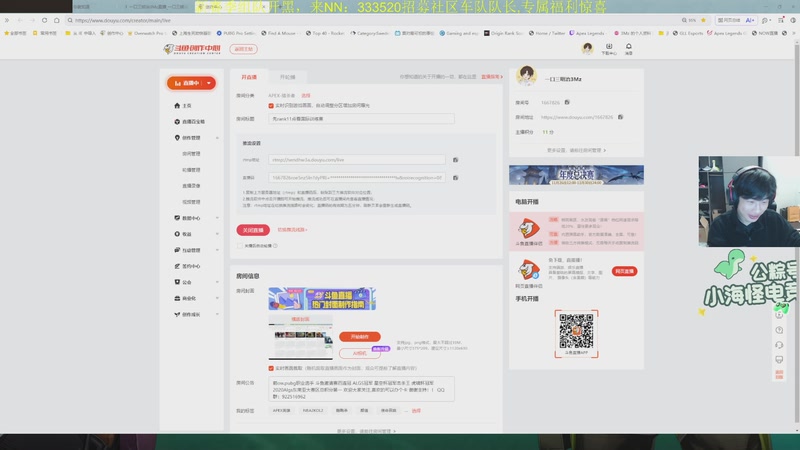Viewport: 800px width, 450px height.
Task: Open the 消息 notification bell icon
Action: (x=629, y=48)
